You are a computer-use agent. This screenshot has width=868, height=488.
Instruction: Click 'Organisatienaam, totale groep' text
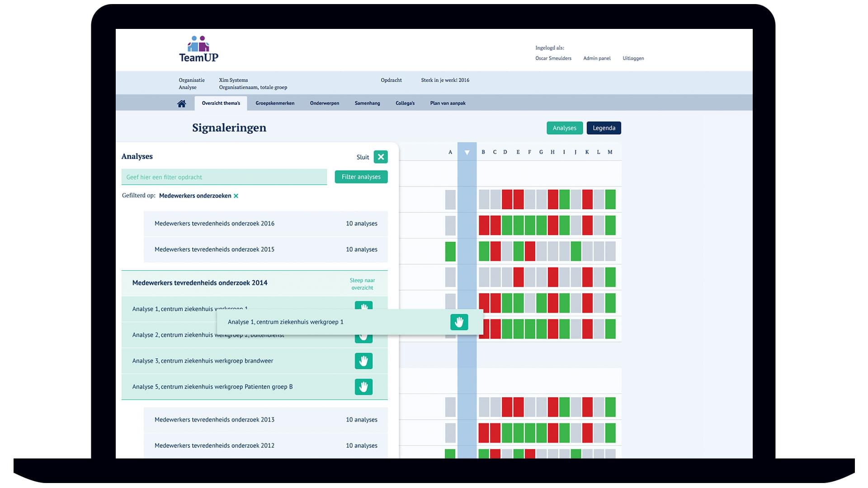click(x=253, y=87)
